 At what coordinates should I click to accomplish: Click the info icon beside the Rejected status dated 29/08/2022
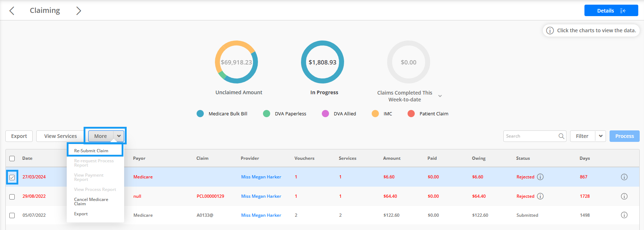(540, 196)
